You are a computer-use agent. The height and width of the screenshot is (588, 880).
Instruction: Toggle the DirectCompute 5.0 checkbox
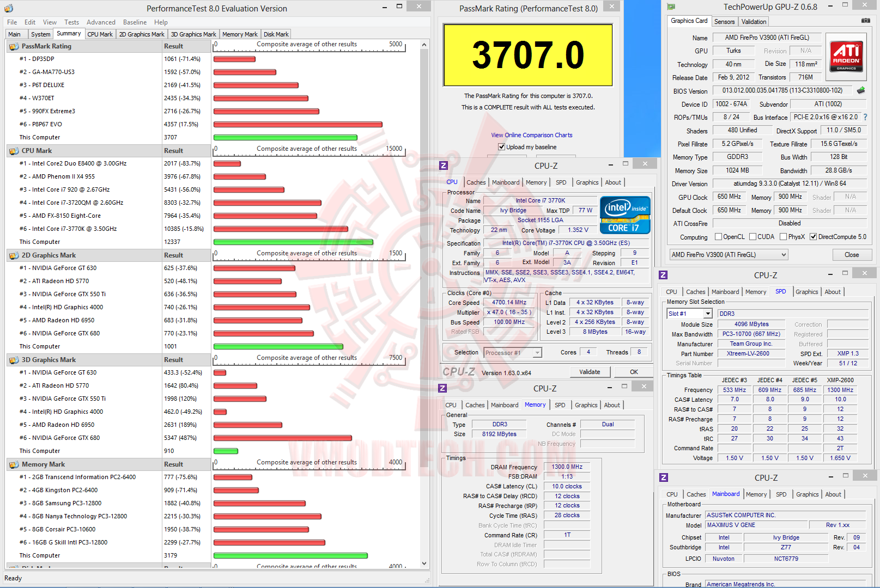(x=813, y=237)
